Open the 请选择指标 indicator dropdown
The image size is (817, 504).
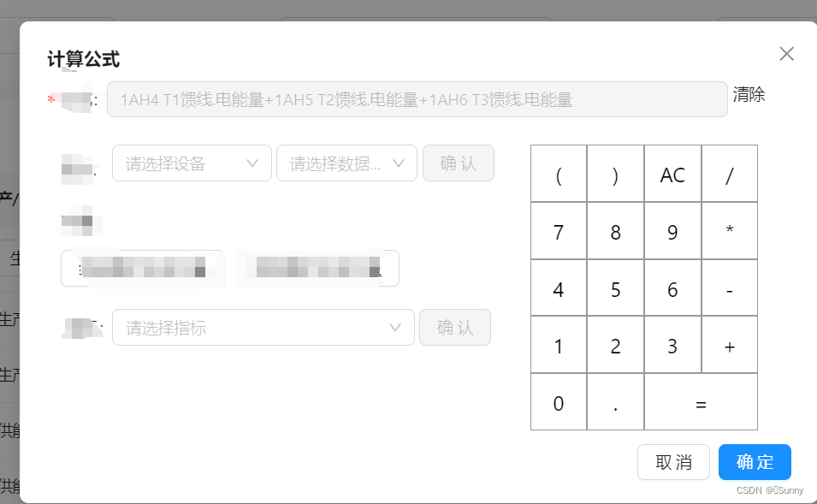point(263,327)
